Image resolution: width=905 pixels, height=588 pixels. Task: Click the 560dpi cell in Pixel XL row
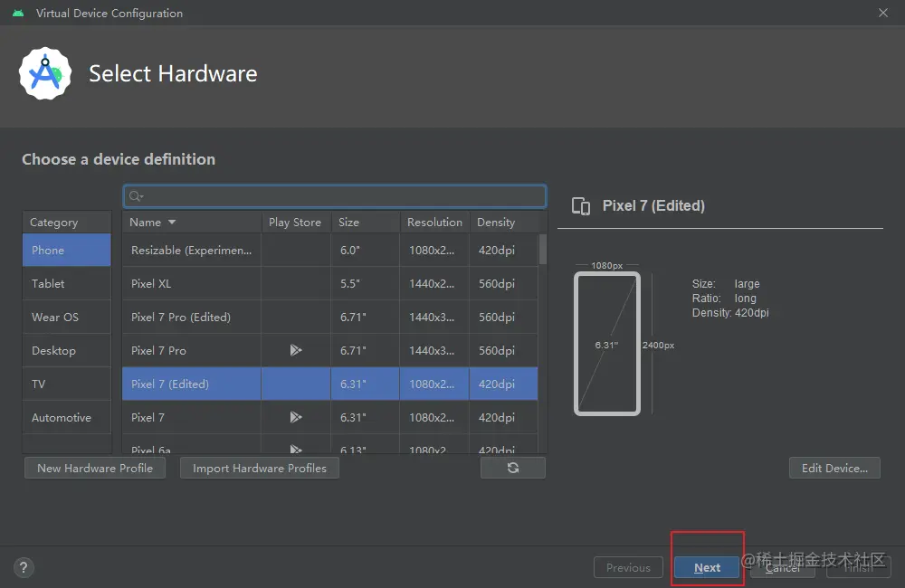(x=504, y=283)
